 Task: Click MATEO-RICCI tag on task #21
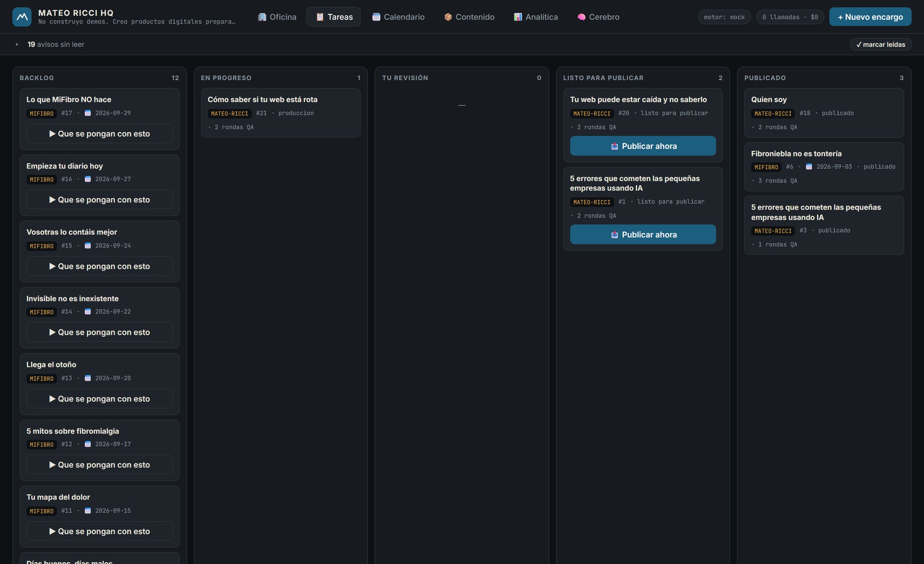click(x=230, y=114)
